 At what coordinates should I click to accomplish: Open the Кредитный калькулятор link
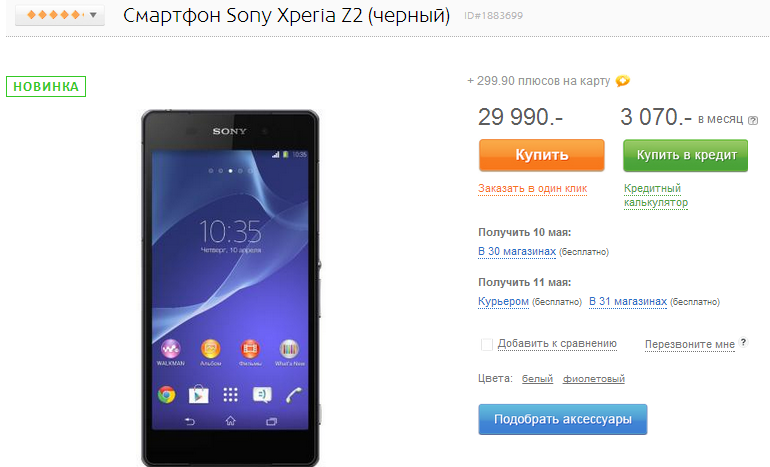coord(656,195)
